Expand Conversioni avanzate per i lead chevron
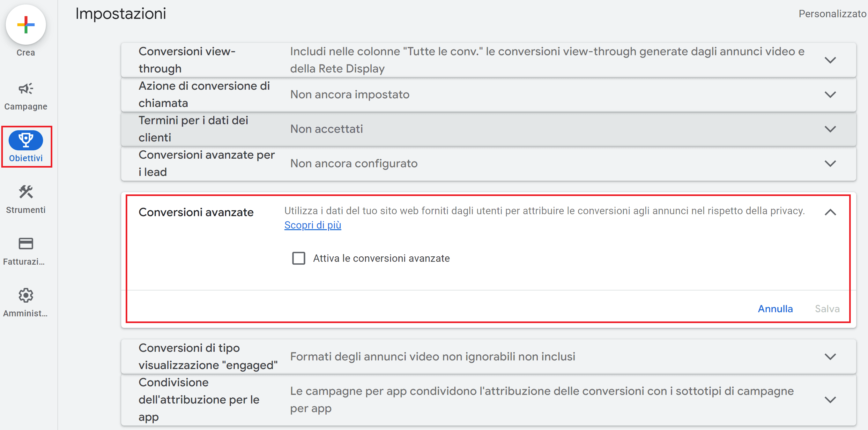The height and width of the screenshot is (430, 868). pyautogui.click(x=830, y=163)
